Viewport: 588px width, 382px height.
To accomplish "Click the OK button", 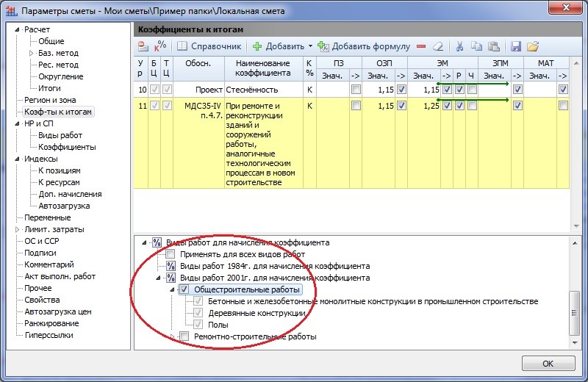I will coord(548,363).
